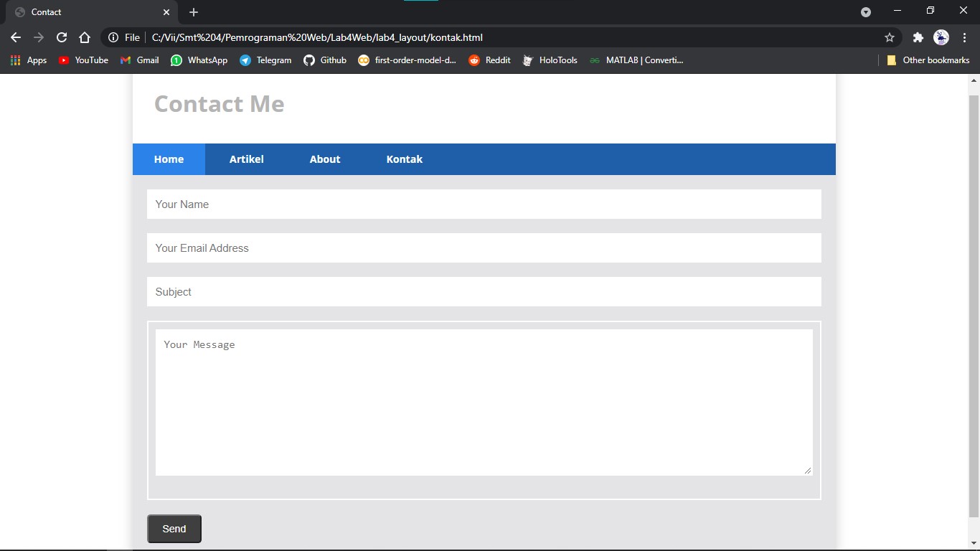Open the Telegram bookmark
Image resolution: width=980 pixels, height=551 pixels.
tap(265, 60)
